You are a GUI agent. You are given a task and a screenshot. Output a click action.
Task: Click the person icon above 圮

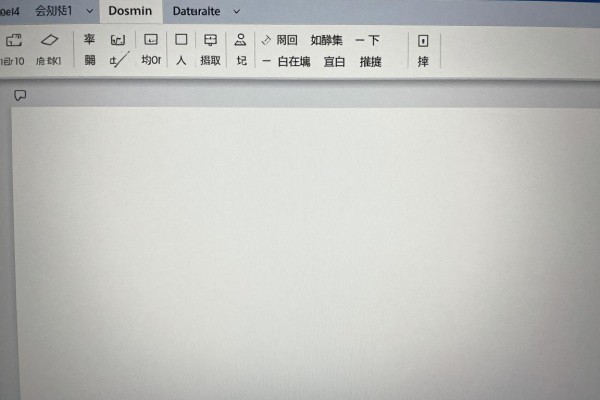click(240, 40)
